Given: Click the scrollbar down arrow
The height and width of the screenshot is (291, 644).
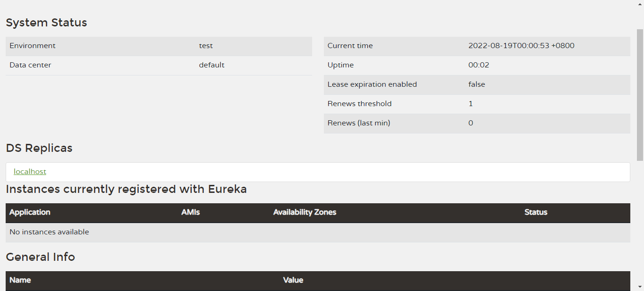Looking at the screenshot, I should 640,286.
